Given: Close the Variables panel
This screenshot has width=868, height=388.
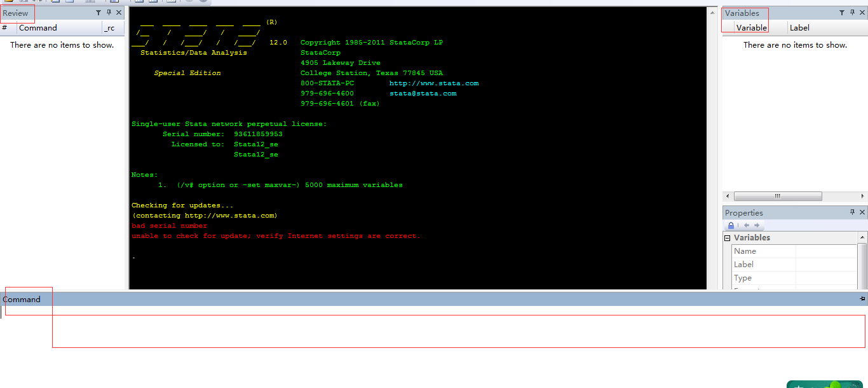Looking at the screenshot, I should tap(862, 13).
